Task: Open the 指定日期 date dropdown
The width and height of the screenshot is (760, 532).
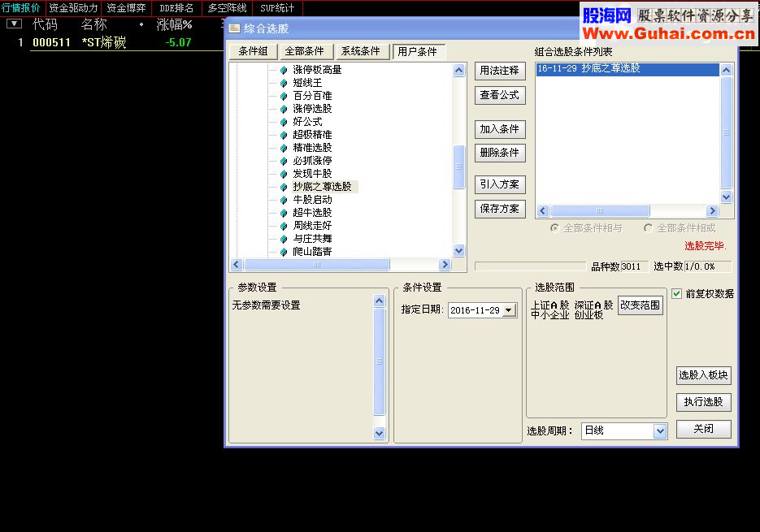Action: 509,310
